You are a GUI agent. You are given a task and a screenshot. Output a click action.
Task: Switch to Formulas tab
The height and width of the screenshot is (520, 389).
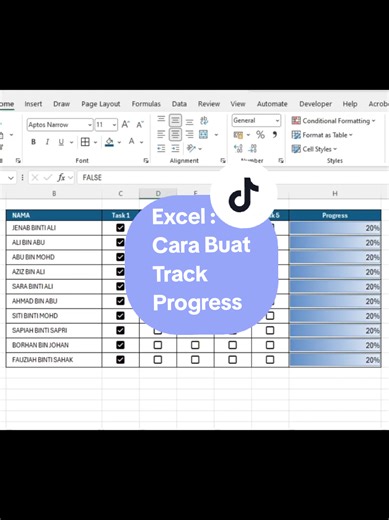pos(146,104)
